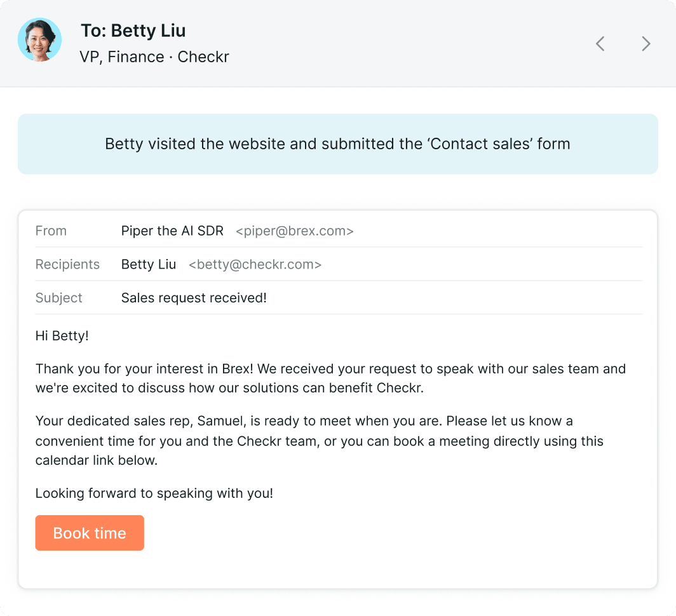
Task: Click the betty@checkr.com email address
Action: coord(255,264)
